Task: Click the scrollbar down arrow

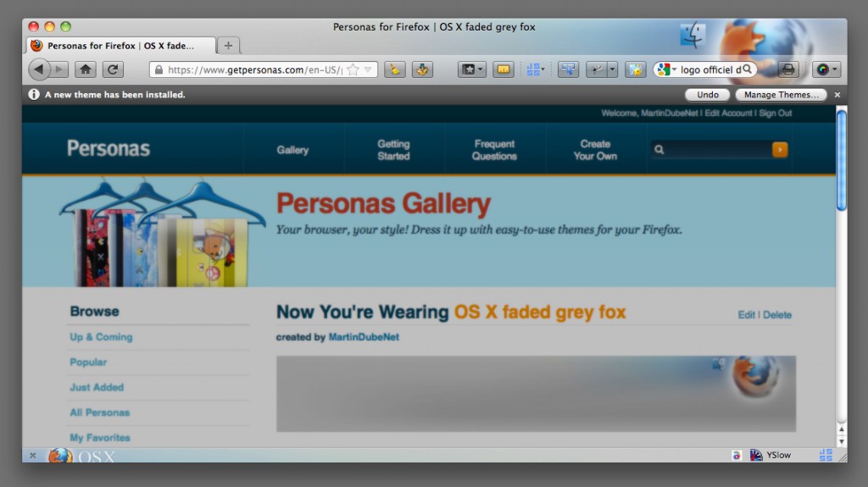Action: coord(842,441)
